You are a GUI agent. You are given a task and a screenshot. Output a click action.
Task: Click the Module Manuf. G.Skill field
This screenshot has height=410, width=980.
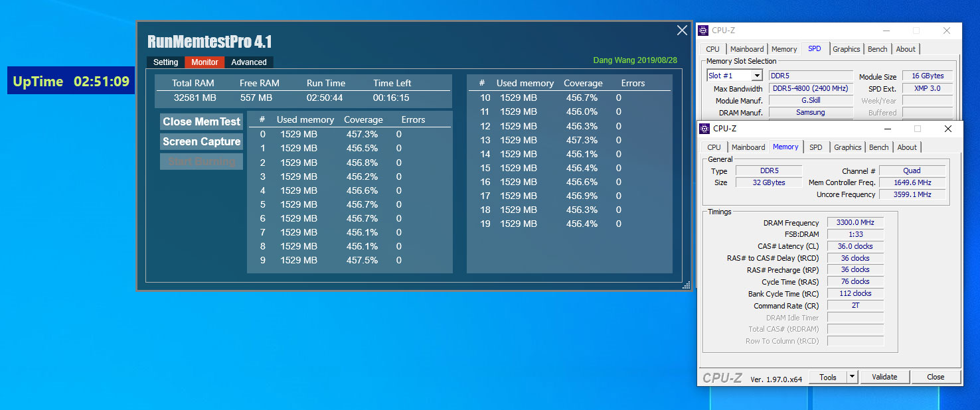pyautogui.click(x=811, y=100)
